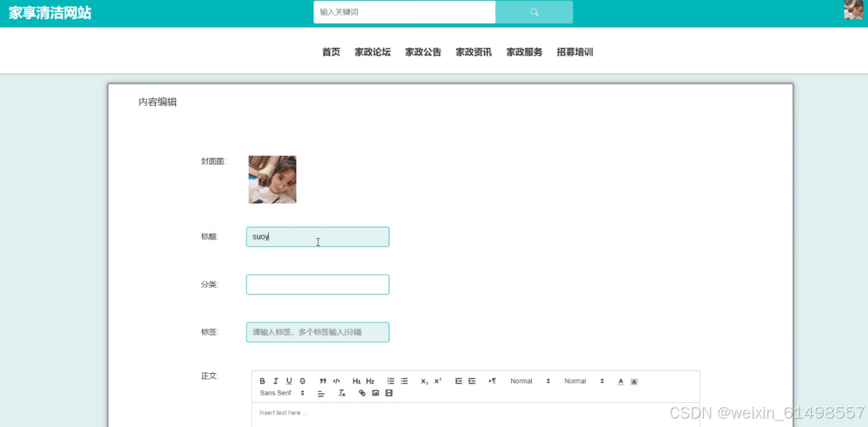
Task: Open the text alignment dropdown
Action: pos(321,393)
